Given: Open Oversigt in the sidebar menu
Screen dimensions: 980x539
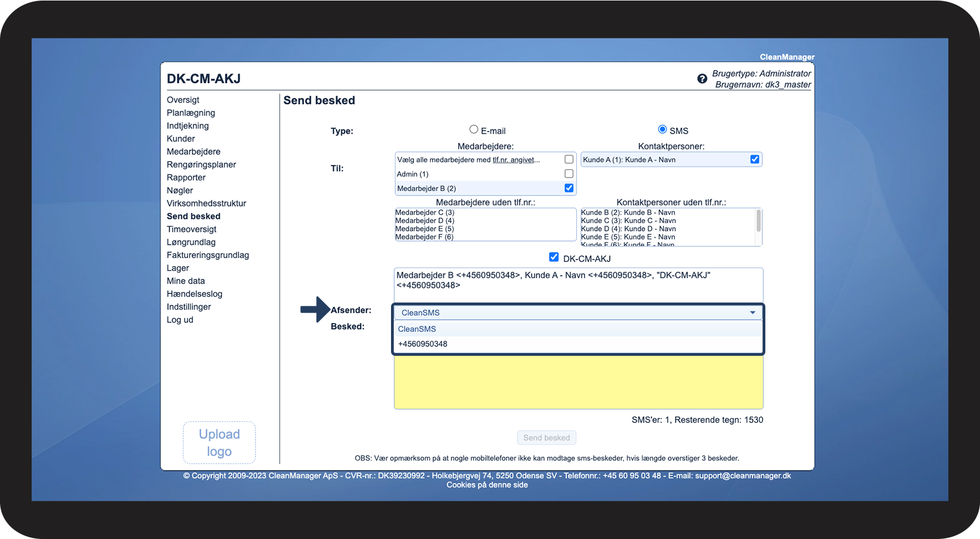Looking at the screenshot, I should tap(183, 100).
